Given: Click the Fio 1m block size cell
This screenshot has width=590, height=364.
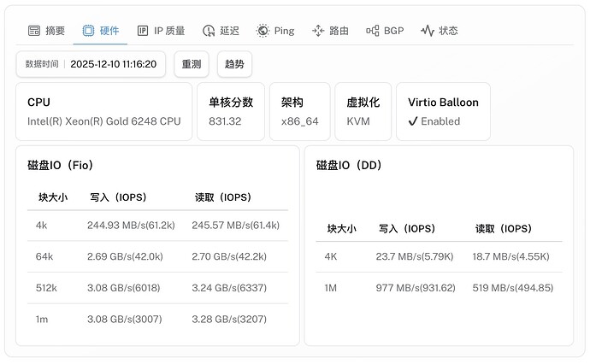Looking at the screenshot, I should [x=42, y=320].
